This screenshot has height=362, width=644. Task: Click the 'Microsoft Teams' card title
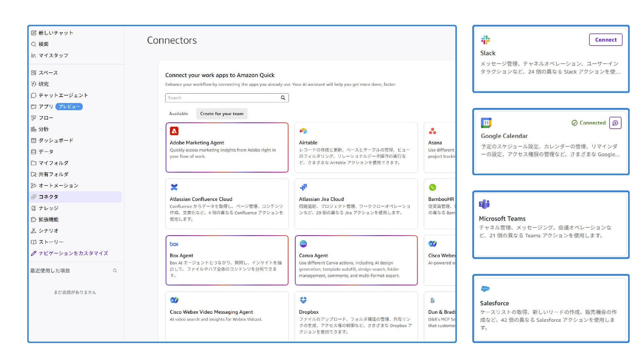[502, 219]
